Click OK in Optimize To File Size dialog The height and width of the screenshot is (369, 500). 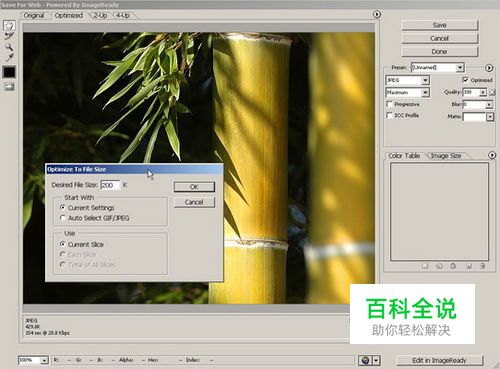point(194,187)
